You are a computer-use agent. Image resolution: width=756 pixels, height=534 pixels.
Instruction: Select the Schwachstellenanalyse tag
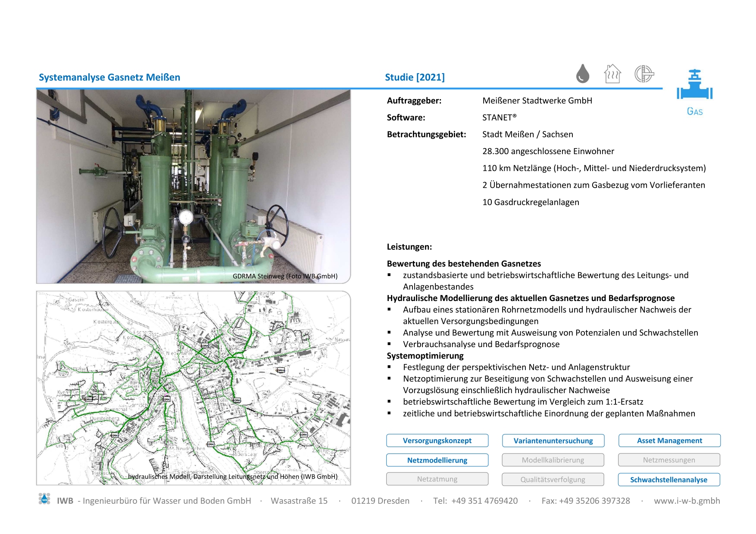(x=669, y=479)
